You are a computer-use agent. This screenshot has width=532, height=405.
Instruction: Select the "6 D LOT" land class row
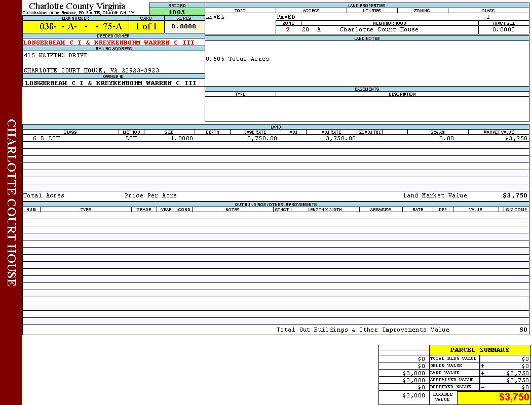pyautogui.click(x=47, y=138)
